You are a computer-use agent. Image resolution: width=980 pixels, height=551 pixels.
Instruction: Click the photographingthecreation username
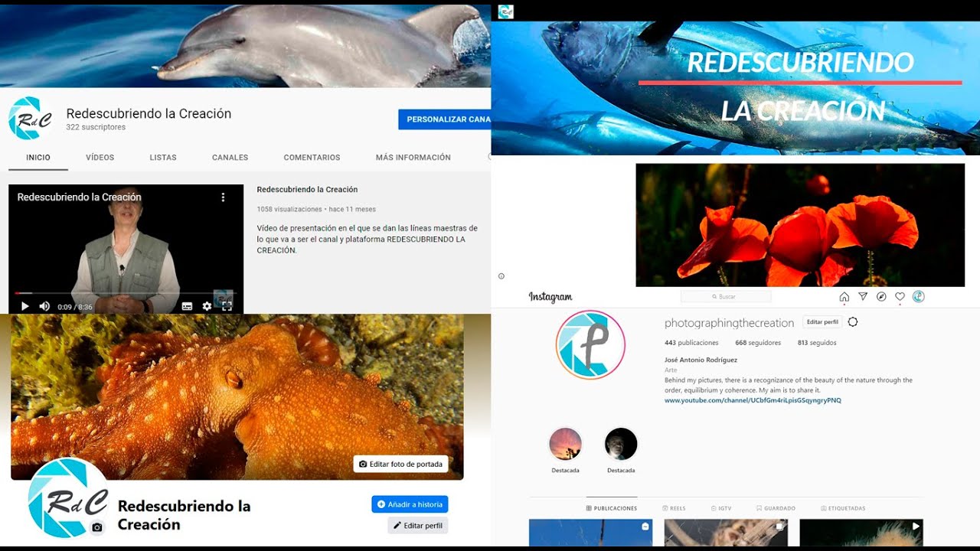coord(730,323)
